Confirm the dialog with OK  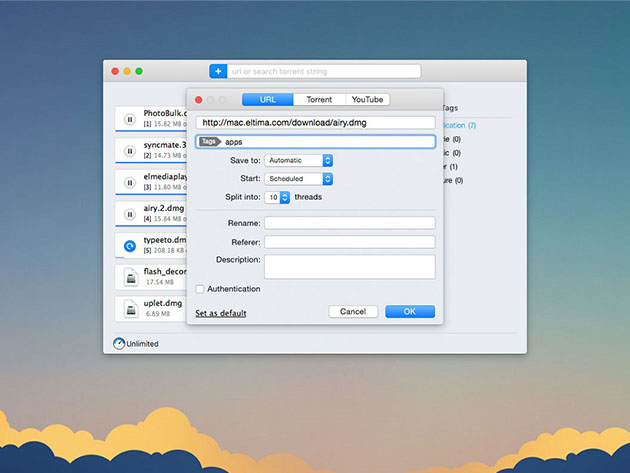tap(410, 312)
